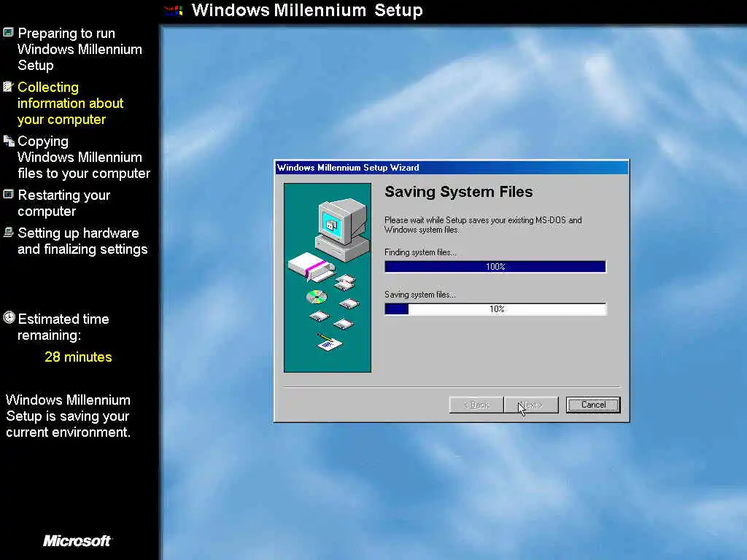Image resolution: width=747 pixels, height=560 pixels.
Task: Click 'Collecting information about your computer' step
Action: (x=71, y=104)
